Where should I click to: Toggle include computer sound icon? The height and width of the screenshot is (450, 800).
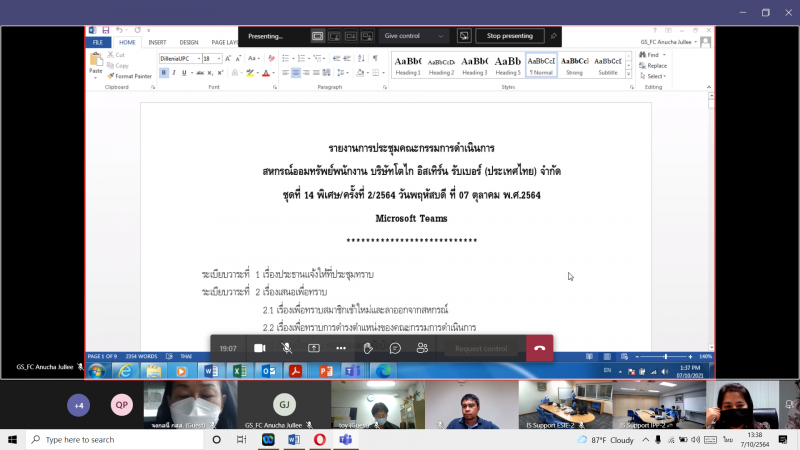click(464, 36)
